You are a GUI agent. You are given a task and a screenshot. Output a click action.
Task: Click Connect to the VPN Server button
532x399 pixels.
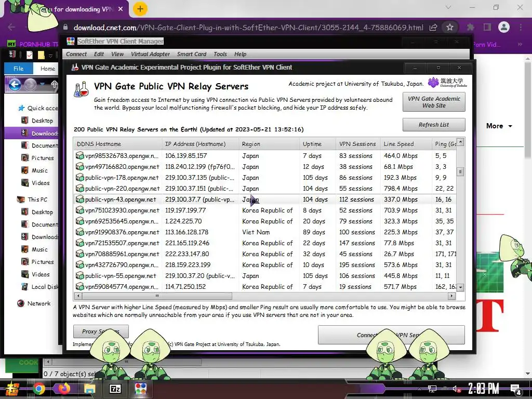tap(391, 335)
